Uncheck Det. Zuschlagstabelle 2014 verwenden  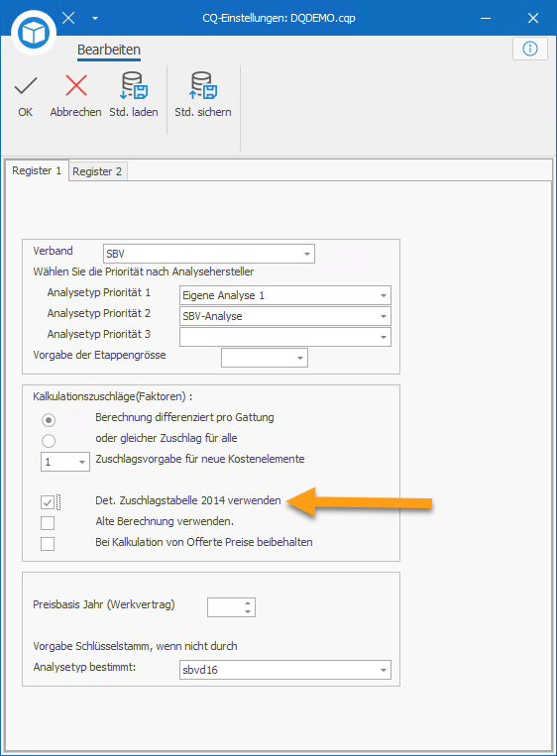[x=48, y=502]
